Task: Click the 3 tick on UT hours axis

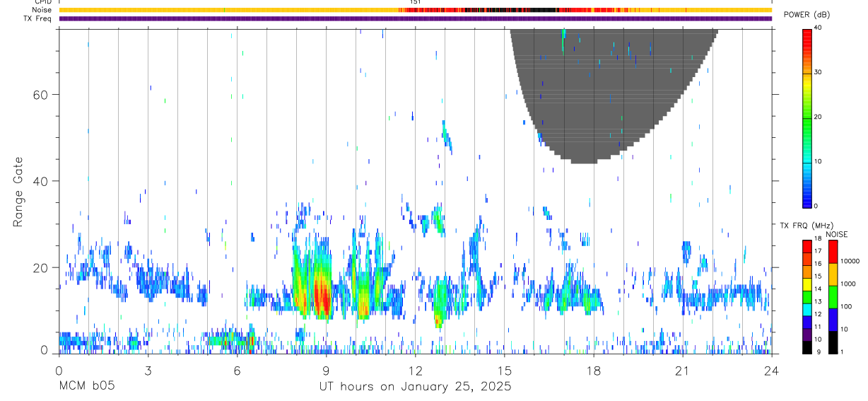Action: (x=148, y=370)
